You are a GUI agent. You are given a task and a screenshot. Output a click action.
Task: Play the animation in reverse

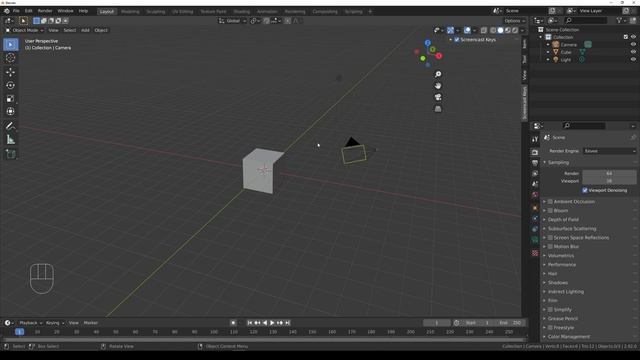265,323
